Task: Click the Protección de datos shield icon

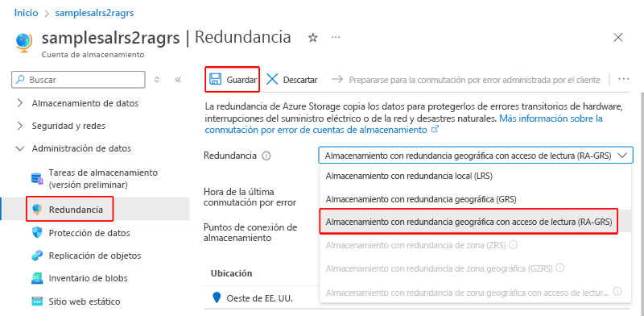Action: (x=37, y=233)
